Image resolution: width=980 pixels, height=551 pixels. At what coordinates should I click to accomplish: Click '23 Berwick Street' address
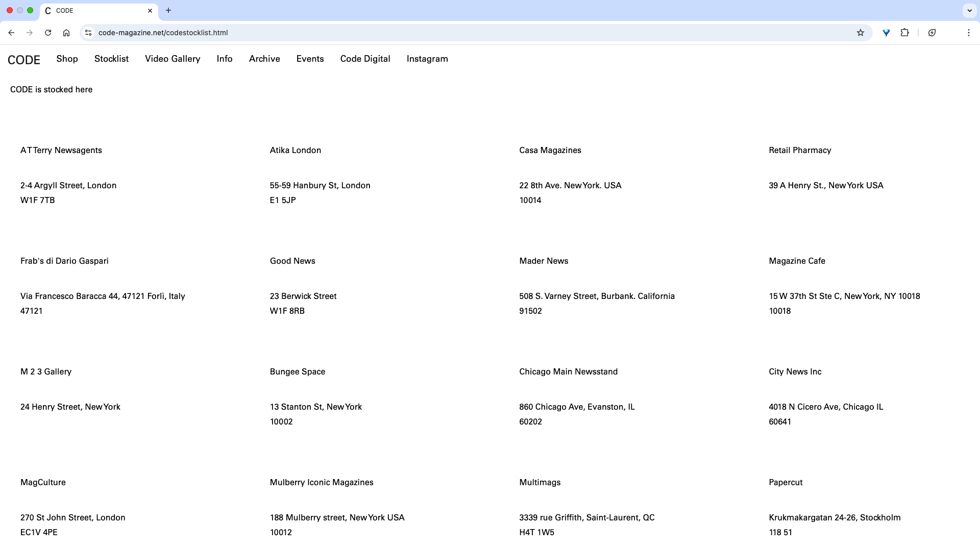tap(303, 296)
